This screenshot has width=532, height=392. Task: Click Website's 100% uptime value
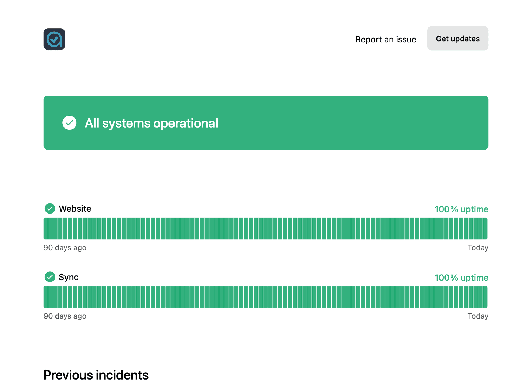point(461,209)
